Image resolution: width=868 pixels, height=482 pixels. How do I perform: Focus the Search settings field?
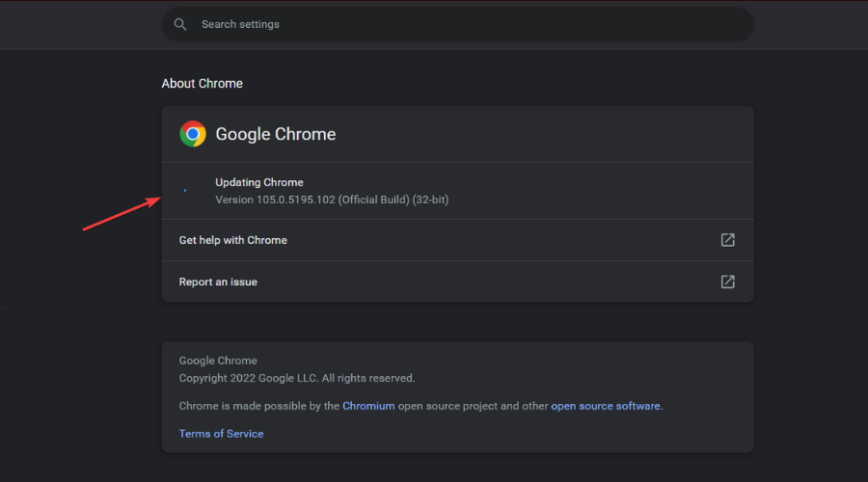pyautogui.click(x=457, y=24)
